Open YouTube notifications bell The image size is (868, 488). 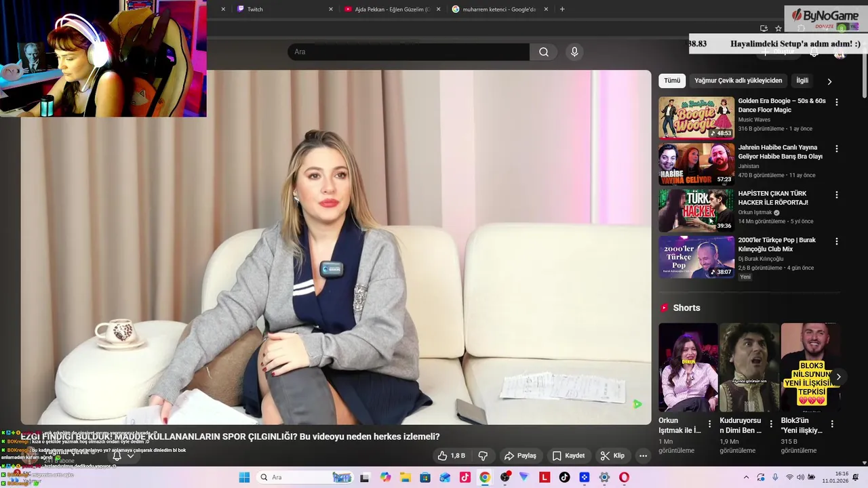pos(814,52)
